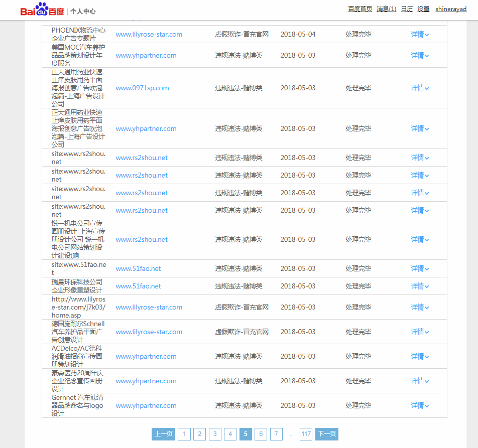Open 日历 in top navigation

[407, 9]
